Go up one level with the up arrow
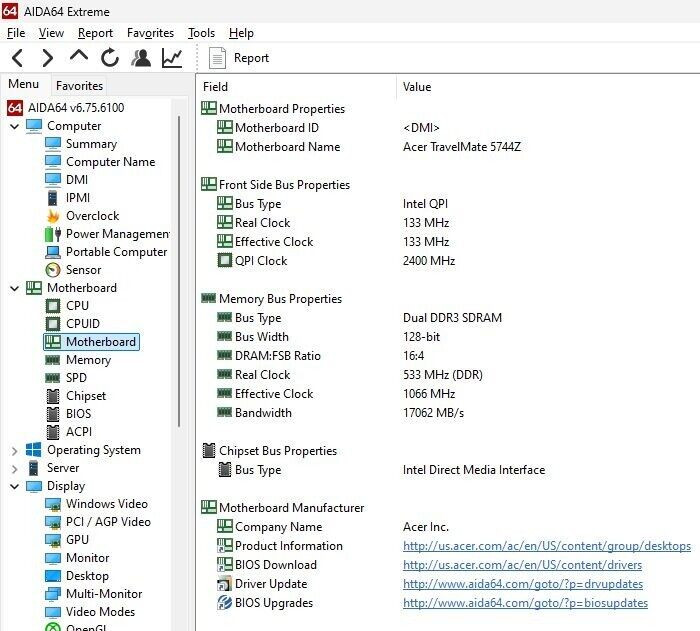Image resolution: width=700 pixels, height=631 pixels. (79, 56)
